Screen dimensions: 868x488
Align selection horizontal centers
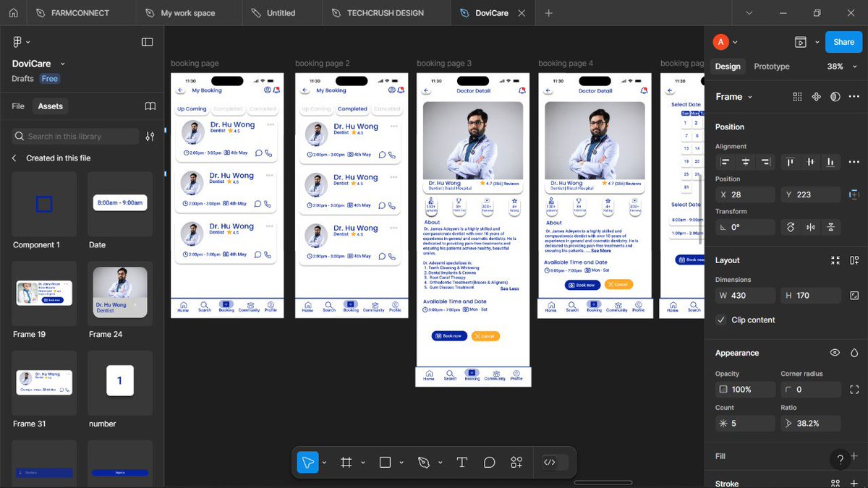click(745, 162)
